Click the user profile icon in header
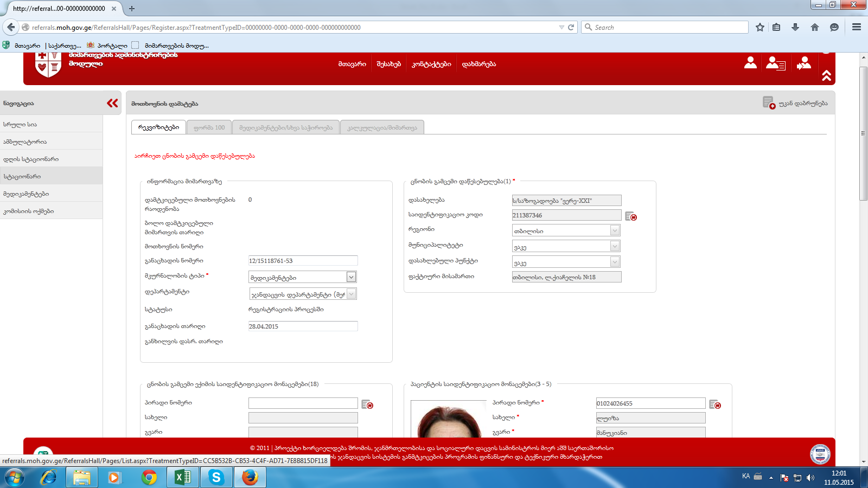 tap(750, 63)
